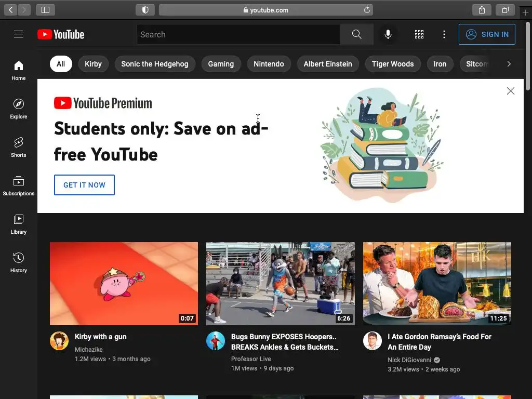Click the 1.2M views text
The width and height of the screenshot is (532, 399).
90,358
